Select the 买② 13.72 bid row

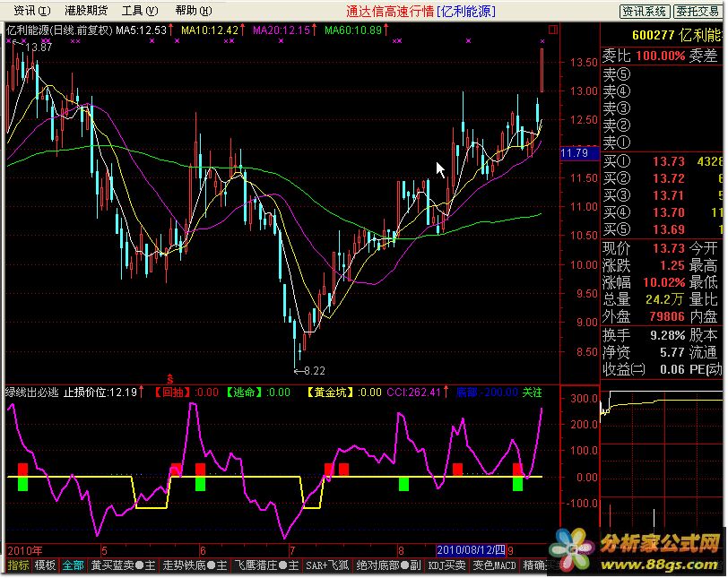(x=662, y=178)
